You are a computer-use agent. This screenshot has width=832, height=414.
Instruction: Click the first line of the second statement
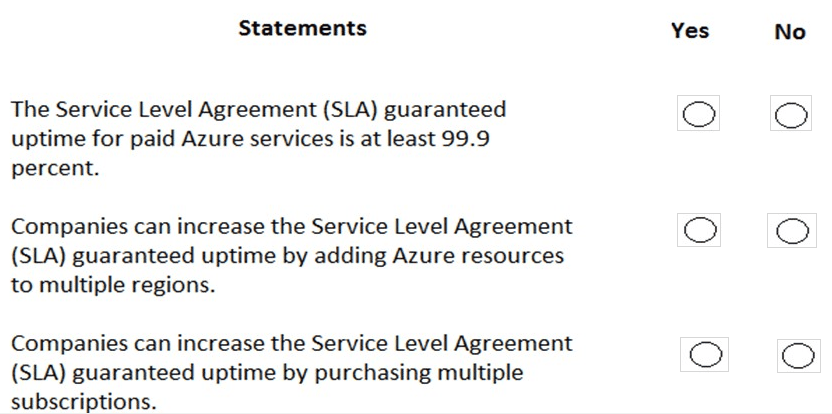292,228
